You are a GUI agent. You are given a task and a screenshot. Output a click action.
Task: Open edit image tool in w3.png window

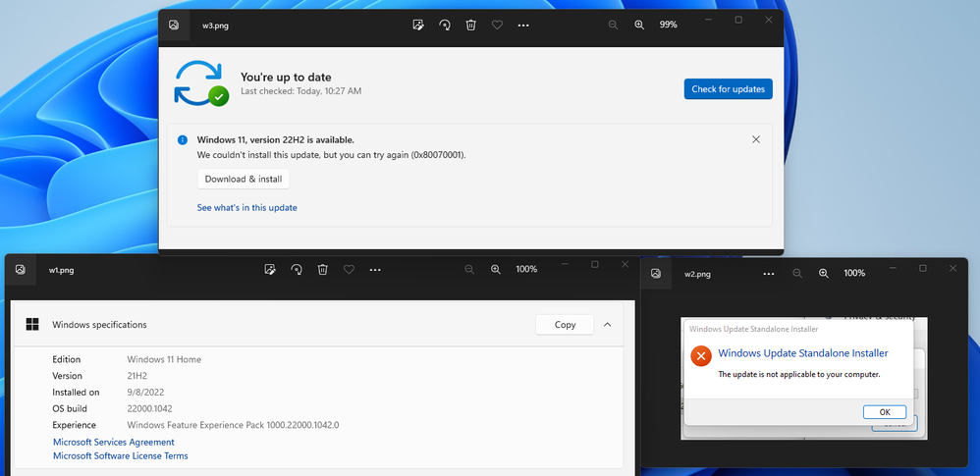[x=418, y=25]
